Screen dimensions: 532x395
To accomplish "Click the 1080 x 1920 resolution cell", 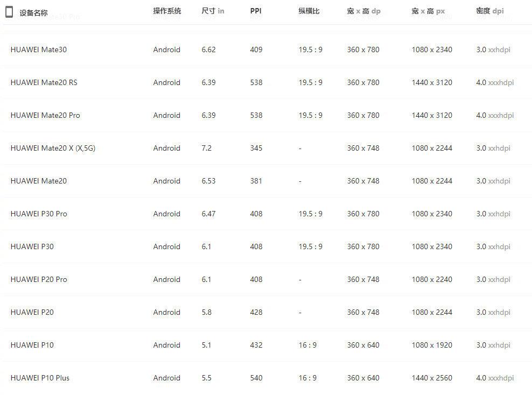I will tap(432, 345).
